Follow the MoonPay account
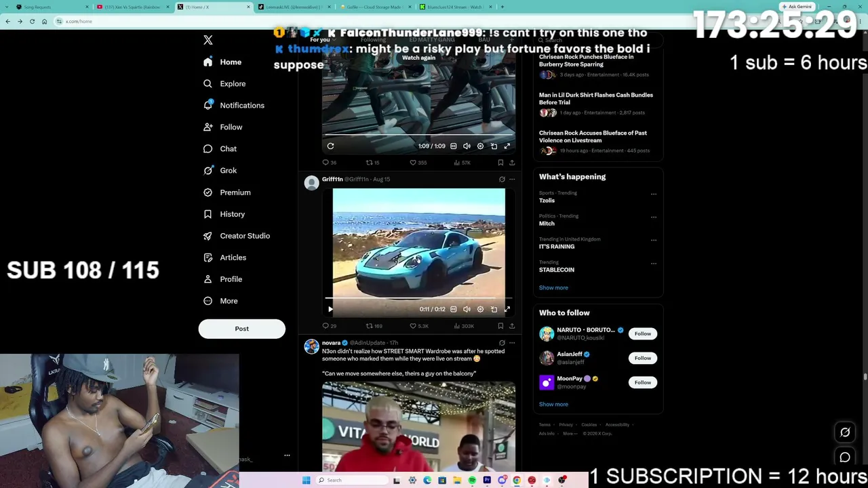Screen dimensions: 868x488 pyautogui.click(x=643, y=382)
